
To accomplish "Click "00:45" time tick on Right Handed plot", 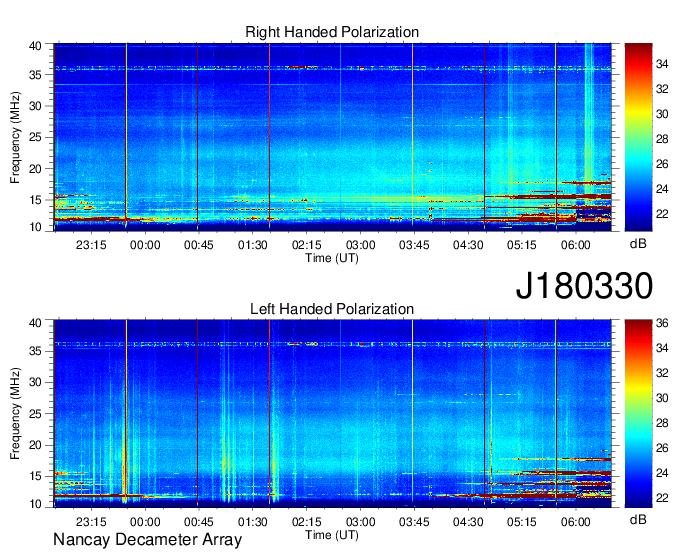I will 199,245.
